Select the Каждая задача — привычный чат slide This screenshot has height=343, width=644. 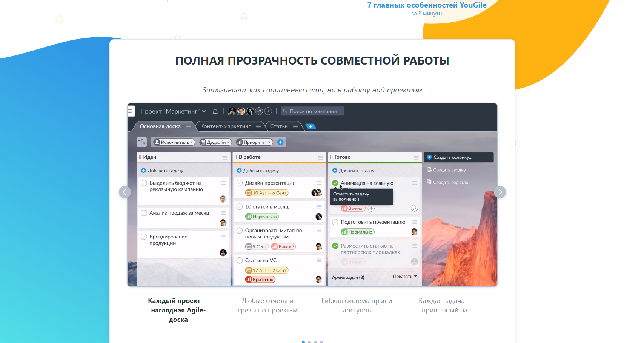446,306
